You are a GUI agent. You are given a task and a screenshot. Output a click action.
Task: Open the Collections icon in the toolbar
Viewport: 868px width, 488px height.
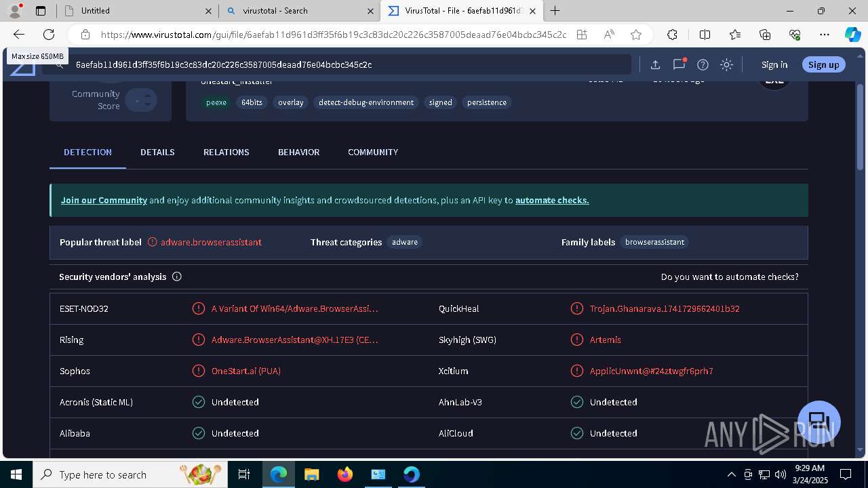[x=765, y=35]
